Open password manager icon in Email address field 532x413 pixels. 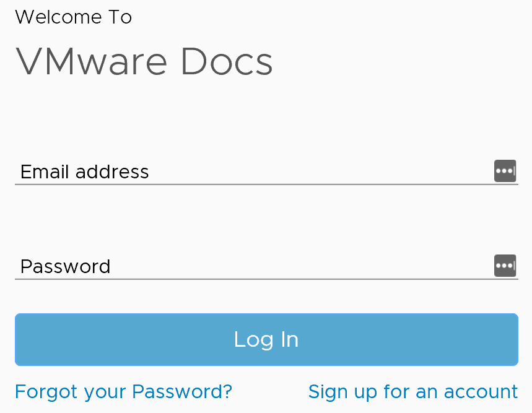point(505,171)
